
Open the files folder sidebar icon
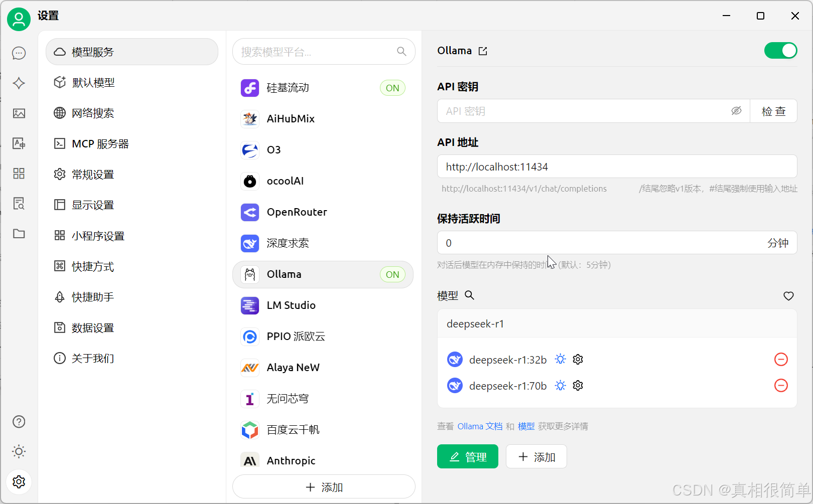click(19, 234)
